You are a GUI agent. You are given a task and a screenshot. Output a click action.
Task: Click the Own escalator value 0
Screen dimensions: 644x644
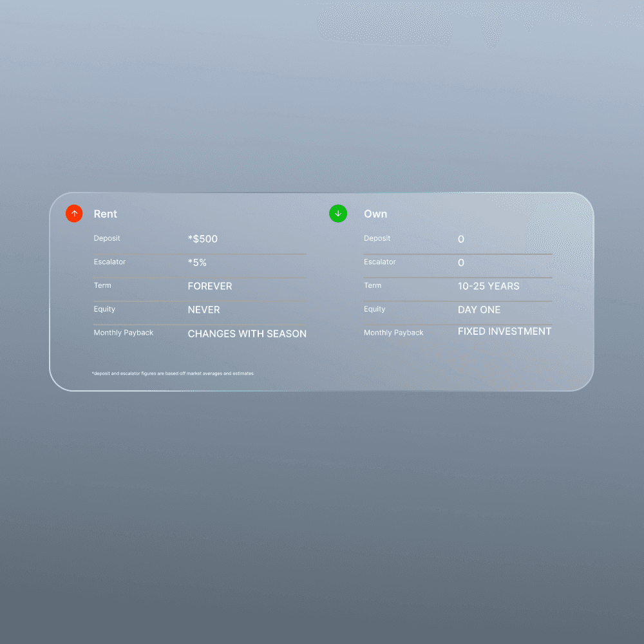point(461,263)
